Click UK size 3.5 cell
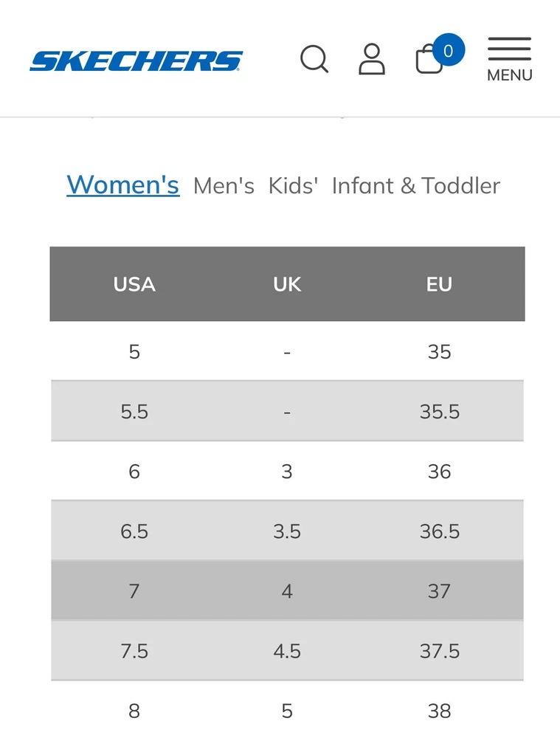Viewport: 560px width, 738px height. [287, 531]
